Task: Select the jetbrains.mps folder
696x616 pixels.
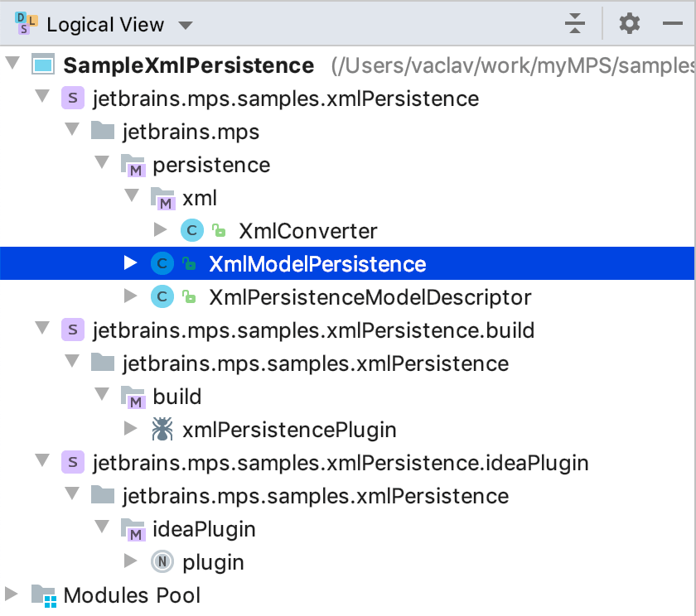Action: [x=191, y=132]
